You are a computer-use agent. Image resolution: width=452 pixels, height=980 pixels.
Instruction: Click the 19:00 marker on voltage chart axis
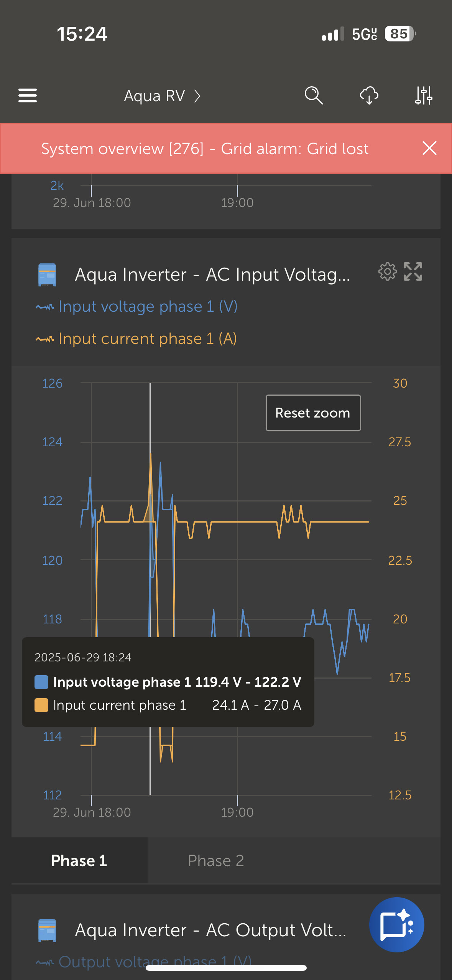click(x=237, y=812)
